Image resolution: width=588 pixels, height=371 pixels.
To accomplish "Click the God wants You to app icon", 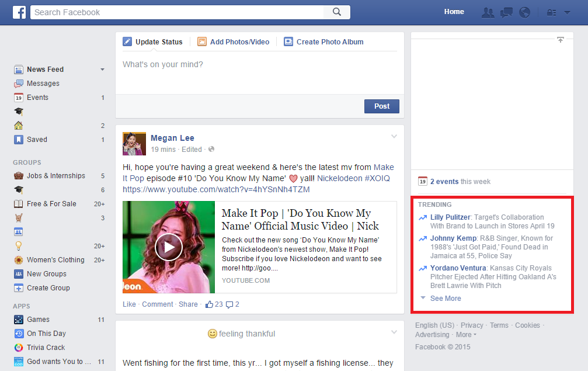I will (18, 362).
